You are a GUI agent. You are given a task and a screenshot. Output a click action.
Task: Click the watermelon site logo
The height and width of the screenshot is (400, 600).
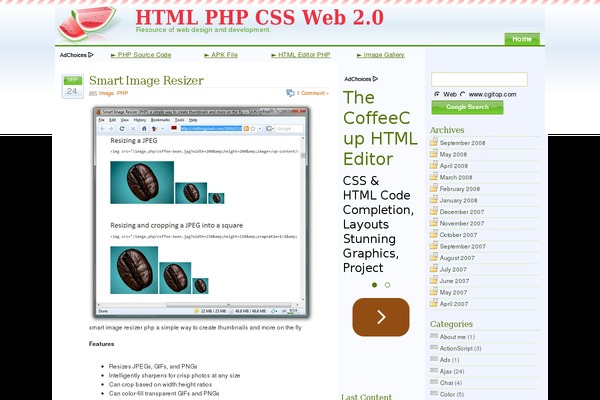[87, 24]
